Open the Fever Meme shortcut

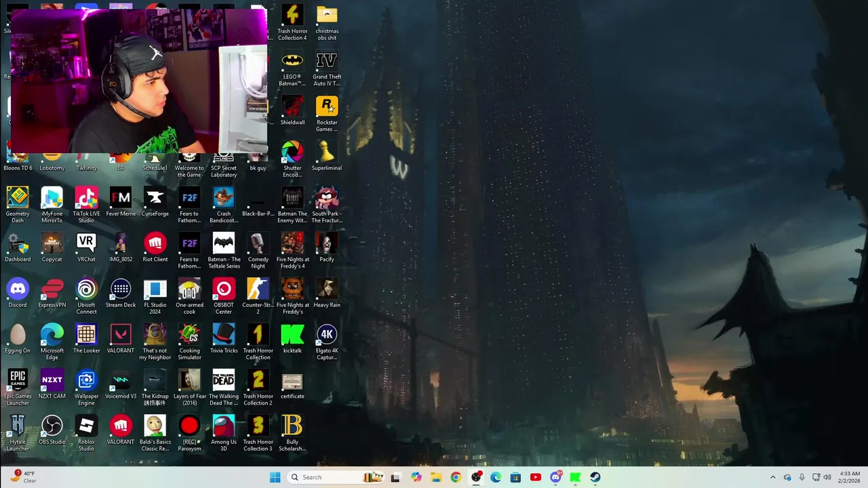point(121,202)
